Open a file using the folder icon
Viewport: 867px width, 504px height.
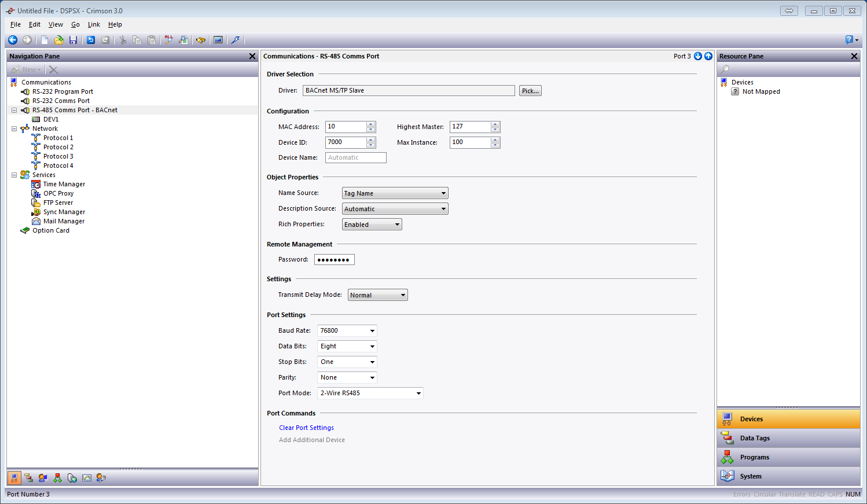click(x=59, y=40)
